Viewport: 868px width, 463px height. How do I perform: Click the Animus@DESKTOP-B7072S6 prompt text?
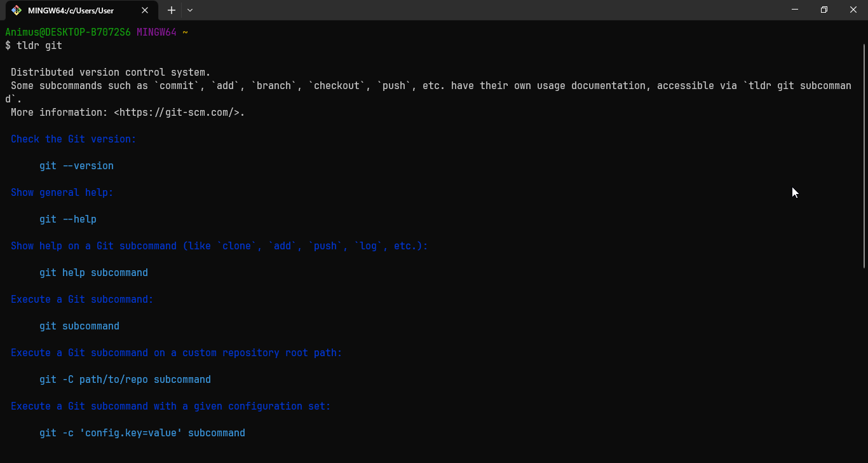click(68, 32)
